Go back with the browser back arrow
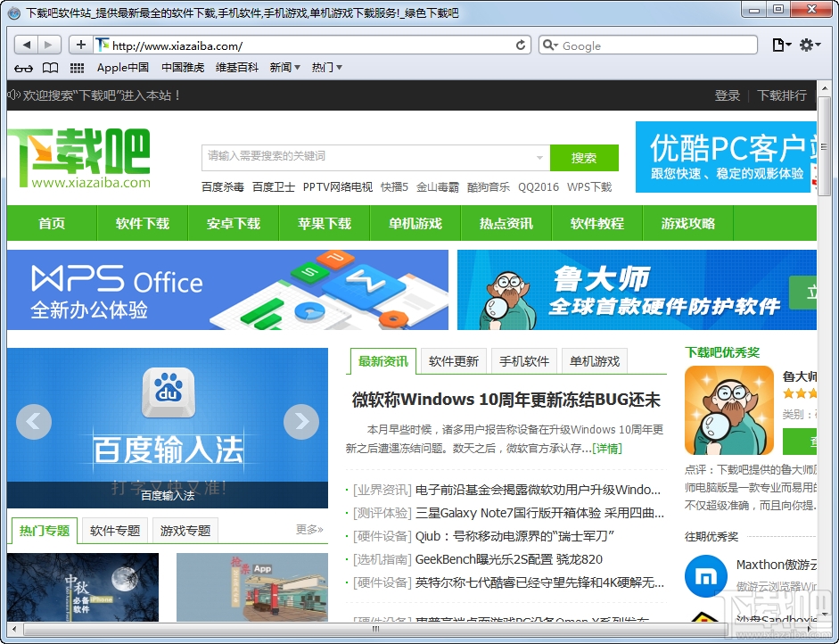Viewport: 839px width, 644px height. pos(26,45)
